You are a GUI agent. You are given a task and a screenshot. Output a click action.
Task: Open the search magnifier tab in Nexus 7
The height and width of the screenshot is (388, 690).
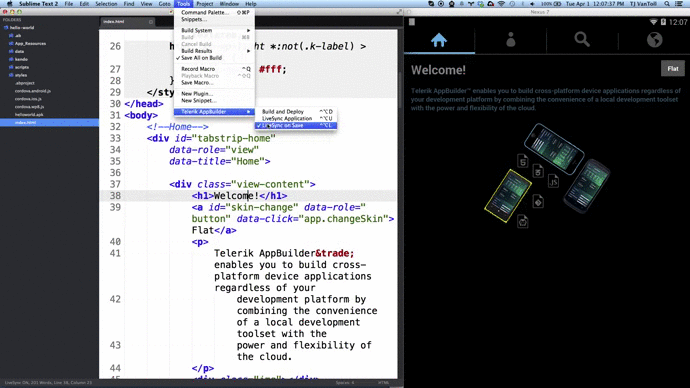point(582,40)
